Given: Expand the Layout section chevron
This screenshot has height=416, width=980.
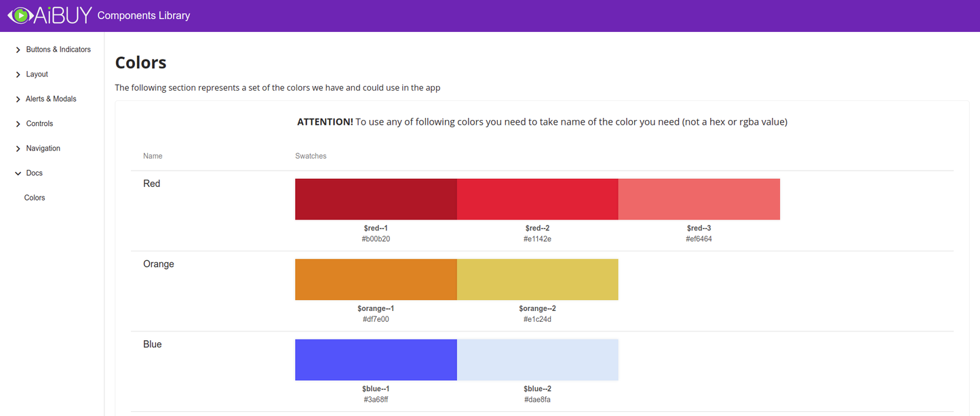Looking at the screenshot, I should point(18,75).
